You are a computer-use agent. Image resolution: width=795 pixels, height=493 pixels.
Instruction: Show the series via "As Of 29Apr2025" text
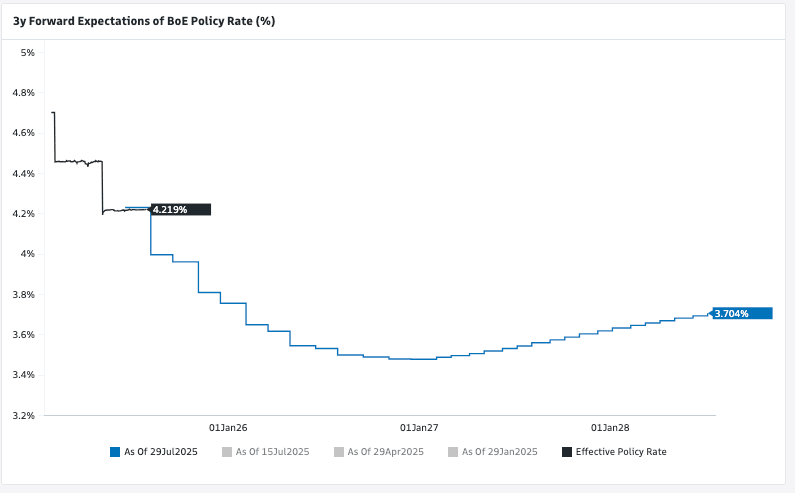pyautogui.click(x=386, y=452)
